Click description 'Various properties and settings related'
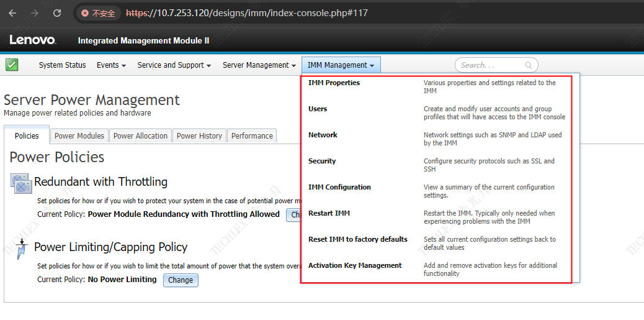 click(x=490, y=87)
